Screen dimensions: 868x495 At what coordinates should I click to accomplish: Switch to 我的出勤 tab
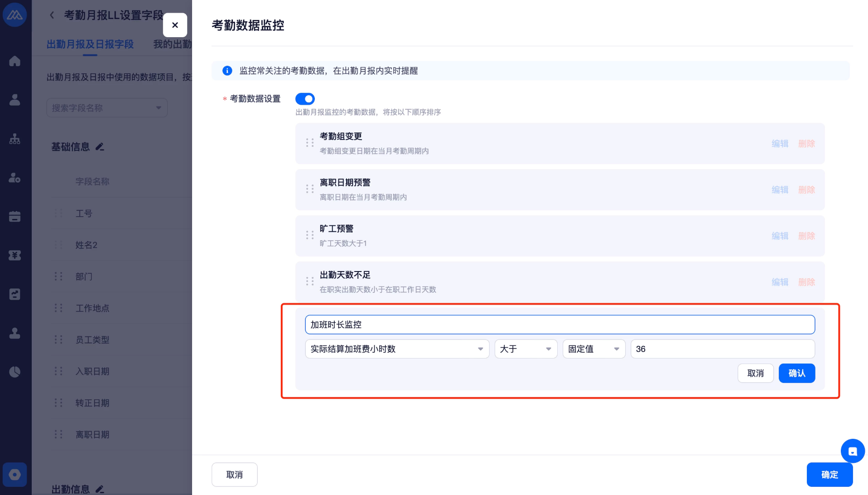173,44
